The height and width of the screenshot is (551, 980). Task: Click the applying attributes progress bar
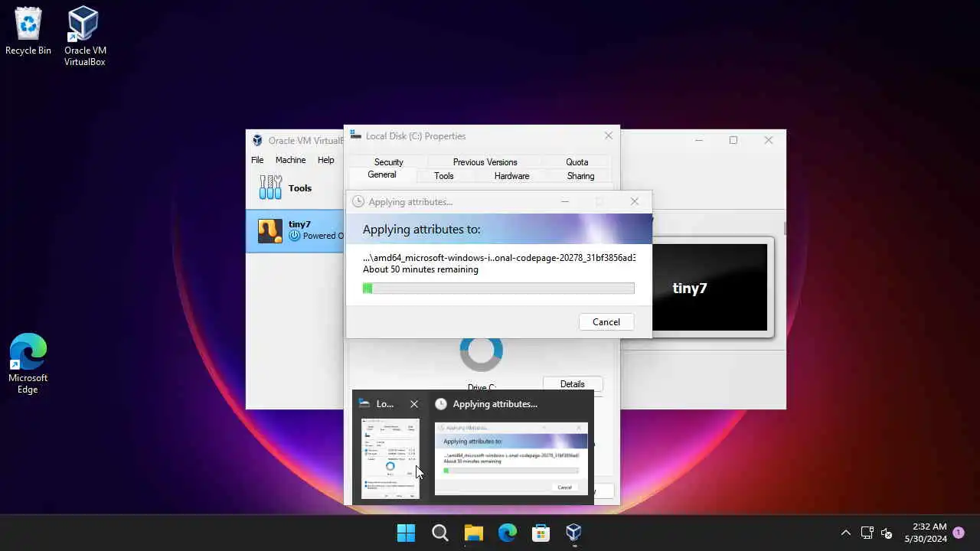(498, 289)
